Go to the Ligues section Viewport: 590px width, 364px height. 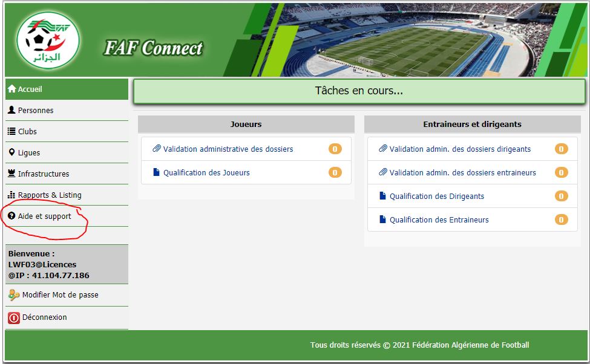click(x=29, y=153)
